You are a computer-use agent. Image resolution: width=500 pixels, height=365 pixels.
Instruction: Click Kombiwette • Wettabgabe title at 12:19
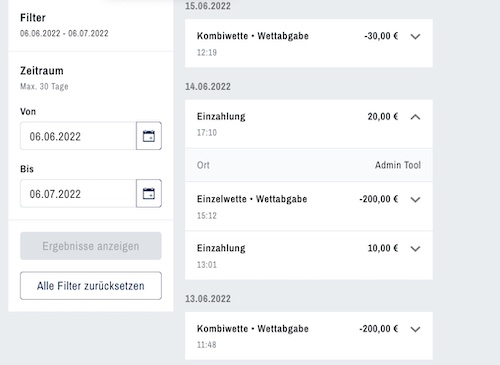(x=253, y=36)
